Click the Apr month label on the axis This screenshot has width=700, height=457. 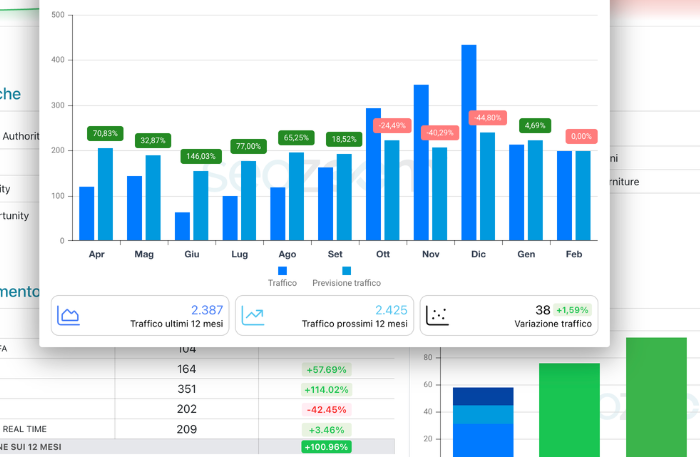[96, 254]
